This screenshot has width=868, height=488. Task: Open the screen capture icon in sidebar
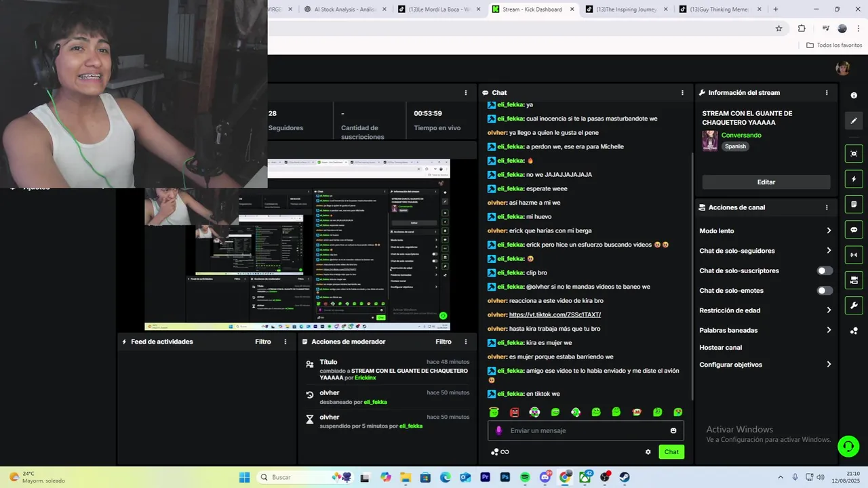854,154
